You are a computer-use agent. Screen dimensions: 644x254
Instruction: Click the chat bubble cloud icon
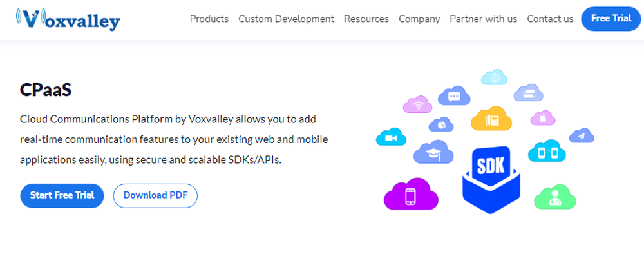click(454, 97)
